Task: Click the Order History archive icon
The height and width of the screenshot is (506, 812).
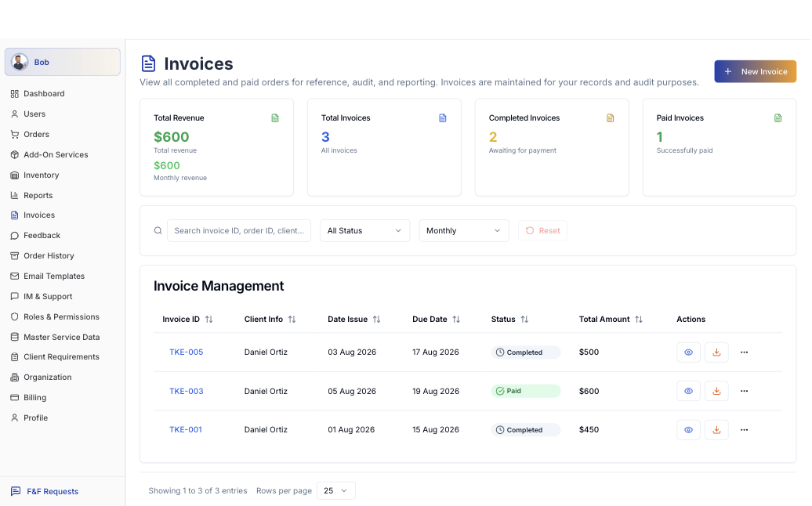Action: click(x=14, y=256)
